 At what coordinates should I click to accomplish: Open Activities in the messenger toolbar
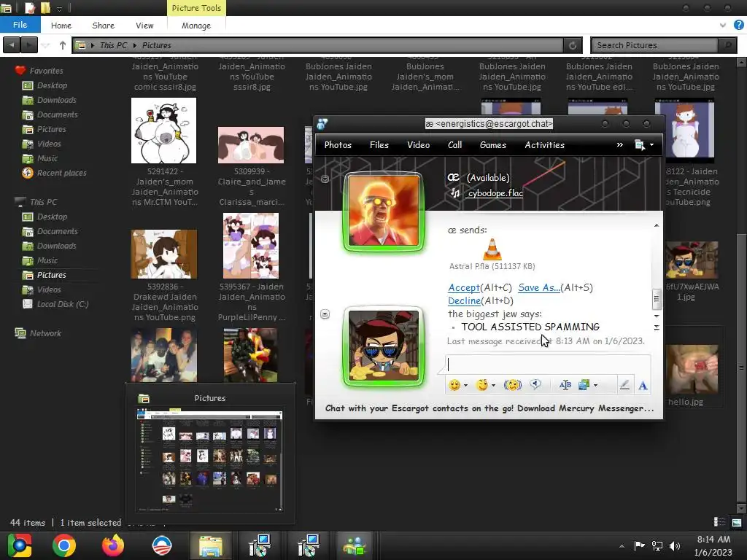pos(544,145)
